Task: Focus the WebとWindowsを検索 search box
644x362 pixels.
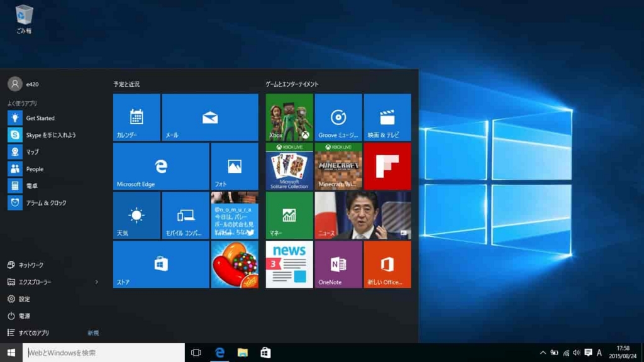Action: tap(104, 353)
